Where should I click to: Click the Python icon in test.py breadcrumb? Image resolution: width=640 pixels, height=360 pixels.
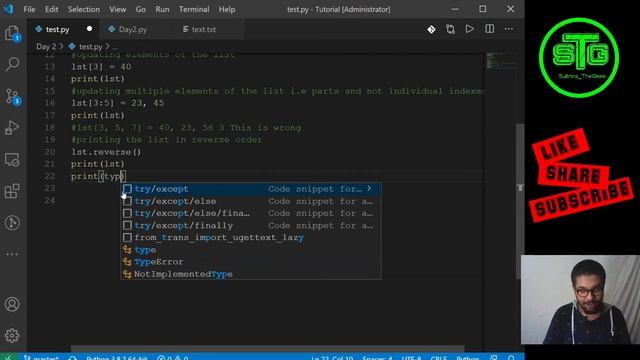tap(72, 47)
